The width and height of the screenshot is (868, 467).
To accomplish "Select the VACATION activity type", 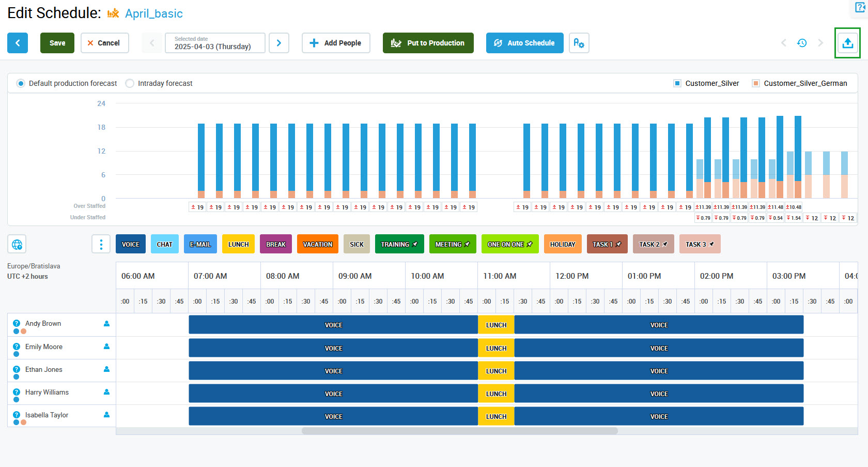I will tap(317, 244).
